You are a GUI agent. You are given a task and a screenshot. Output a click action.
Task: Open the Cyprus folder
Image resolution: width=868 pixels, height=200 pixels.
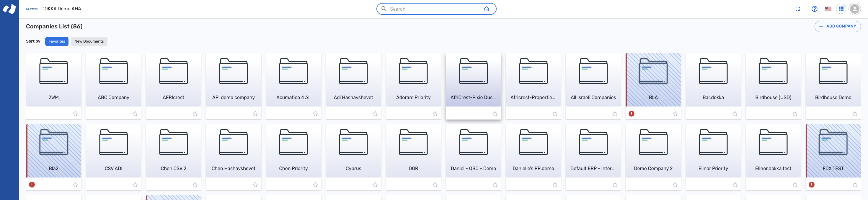click(x=353, y=151)
